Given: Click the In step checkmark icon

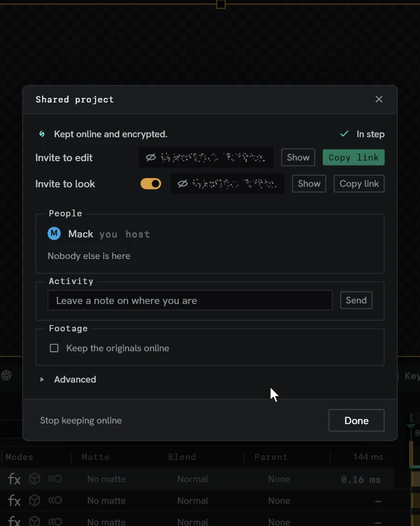Looking at the screenshot, I should click(344, 134).
